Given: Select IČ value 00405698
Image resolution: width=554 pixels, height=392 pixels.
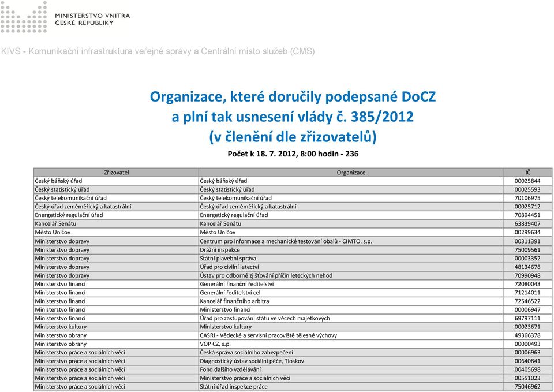Looking at the screenshot, I should coord(527,369).
